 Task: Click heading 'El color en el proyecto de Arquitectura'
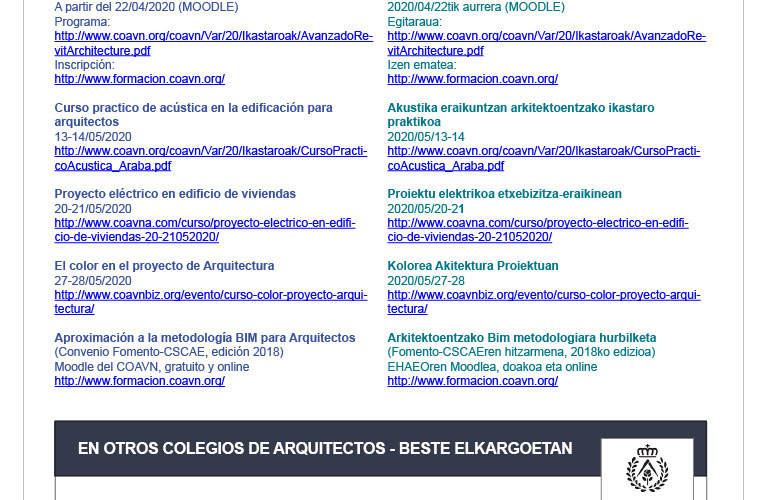pyautogui.click(x=164, y=266)
